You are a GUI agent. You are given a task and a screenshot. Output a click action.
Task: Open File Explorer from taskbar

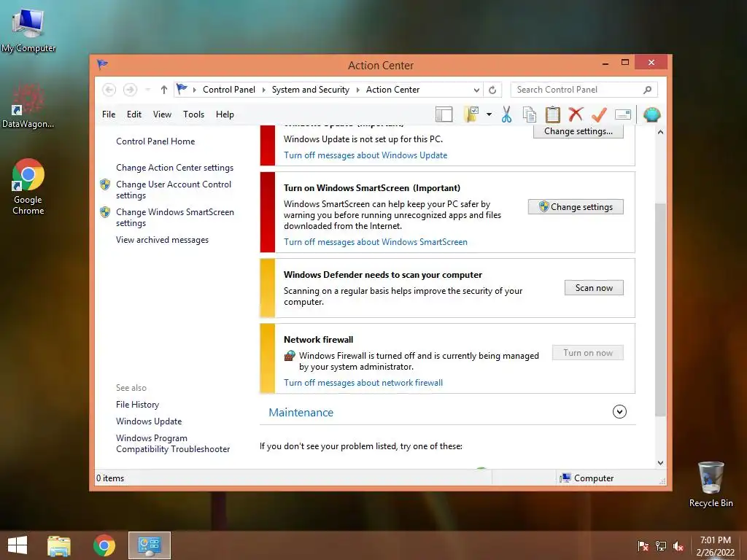[58, 545]
